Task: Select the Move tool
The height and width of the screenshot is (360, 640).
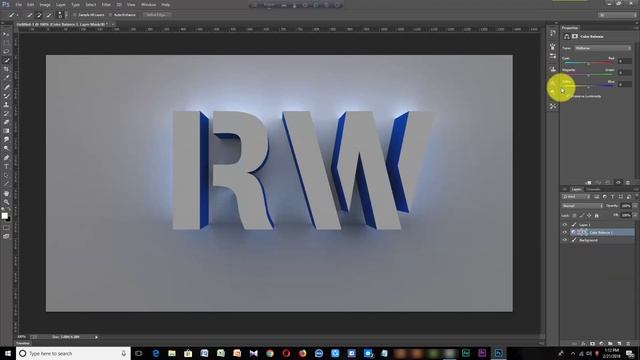Action: (6, 34)
